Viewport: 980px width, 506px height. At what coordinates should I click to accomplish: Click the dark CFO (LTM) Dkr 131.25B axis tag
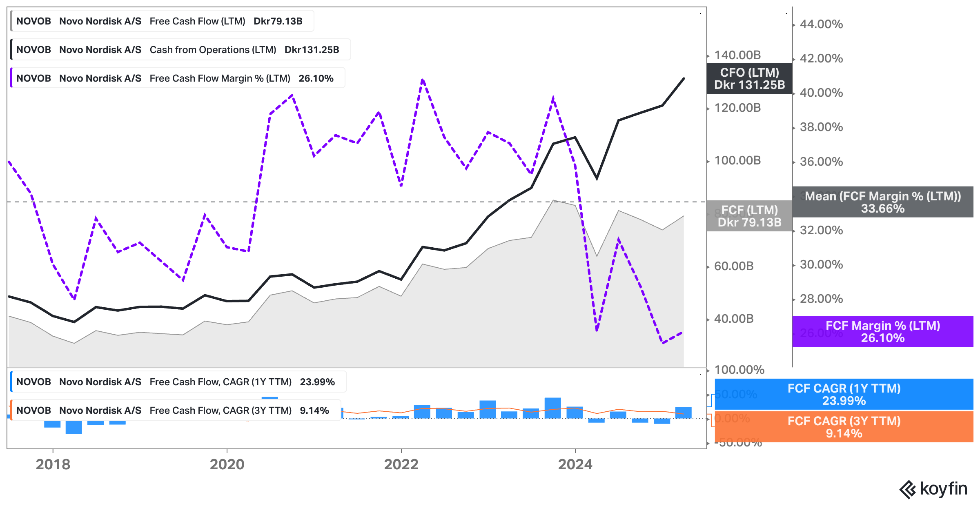[x=749, y=79]
